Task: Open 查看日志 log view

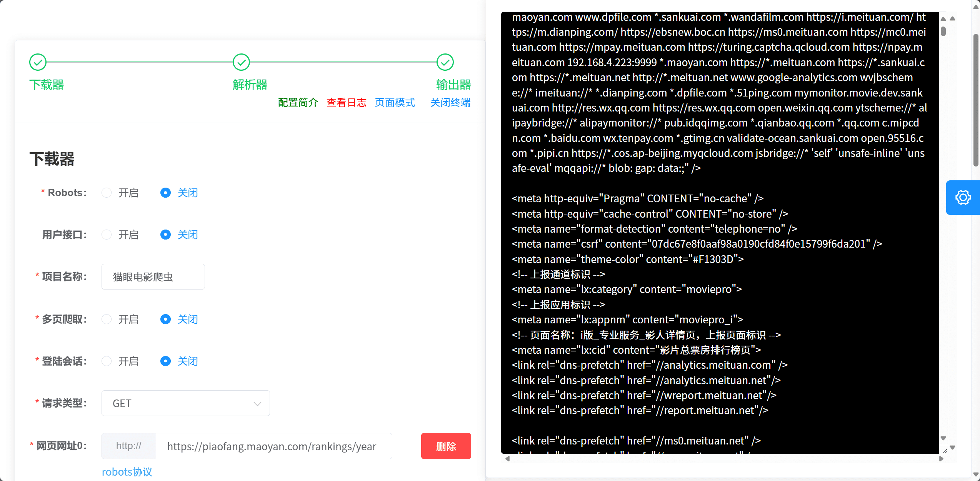Action: [346, 103]
